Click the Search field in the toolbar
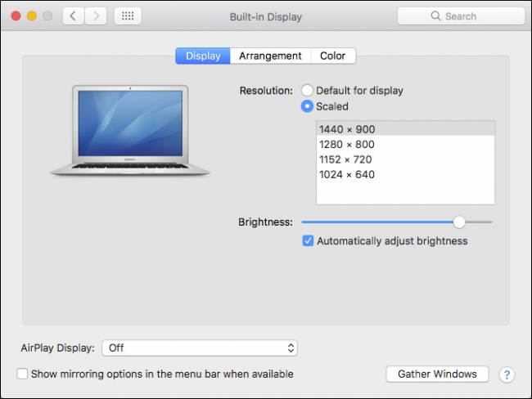This screenshot has width=532, height=399. [461, 16]
